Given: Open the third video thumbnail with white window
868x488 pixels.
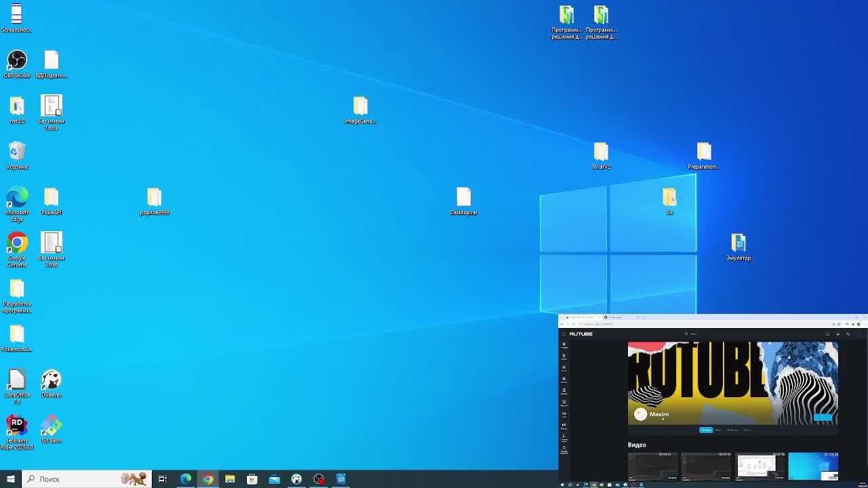Looking at the screenshot, I should [759, 466].
